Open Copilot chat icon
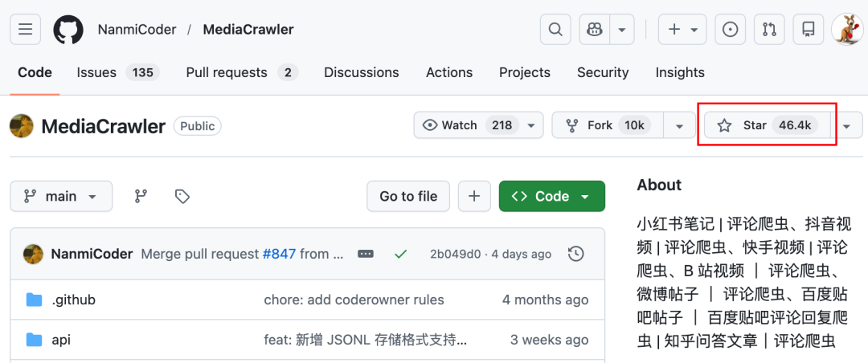Image resolution: width=868 pixels, height=363 pixels. (595, 30)
